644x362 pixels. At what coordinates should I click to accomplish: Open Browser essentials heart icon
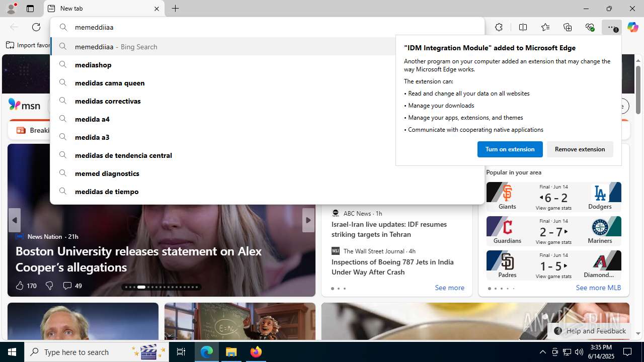coord(590,27)
